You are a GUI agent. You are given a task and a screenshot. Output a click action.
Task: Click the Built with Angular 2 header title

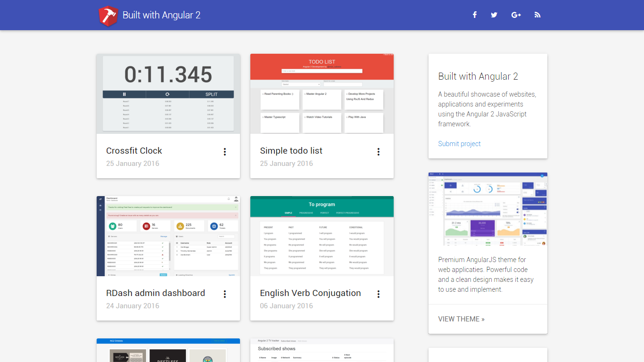click(161, 15)
